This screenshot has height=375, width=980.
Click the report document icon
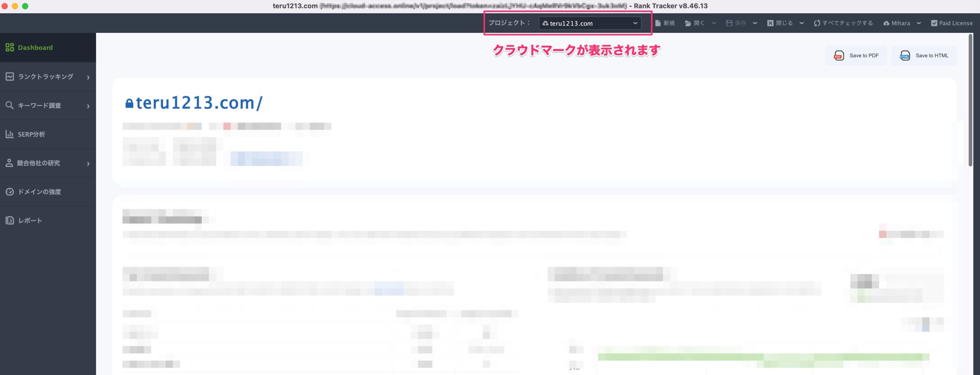[10, 220]
